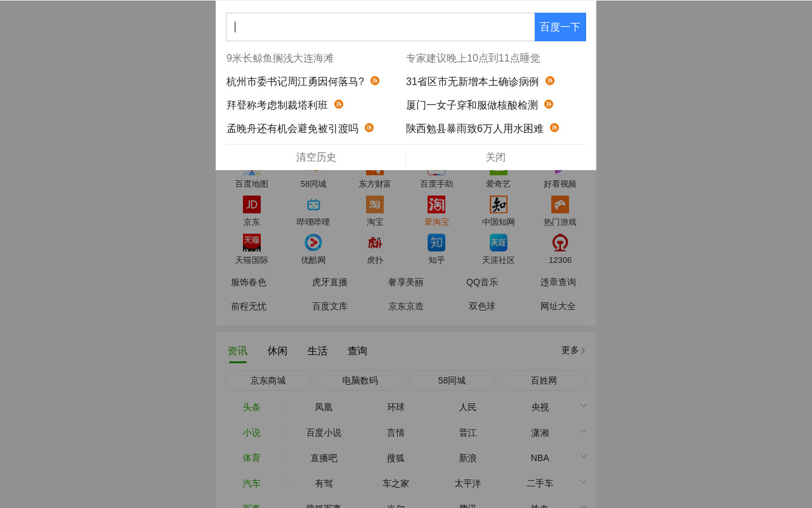Open the QQ音乐 link
Image resolution: width=812 pixels, height=508 pixels.
point(482,283)
